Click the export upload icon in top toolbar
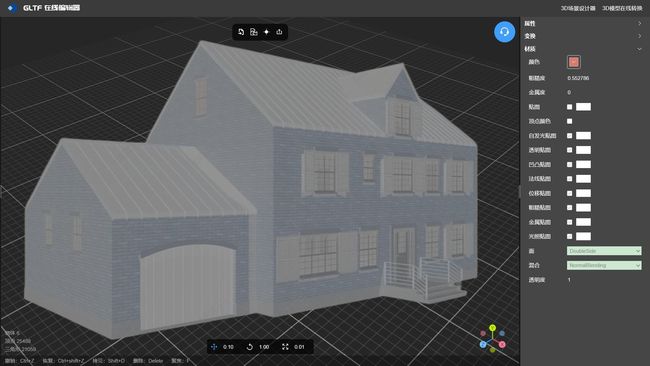650x366 pixels. point(279,32)
